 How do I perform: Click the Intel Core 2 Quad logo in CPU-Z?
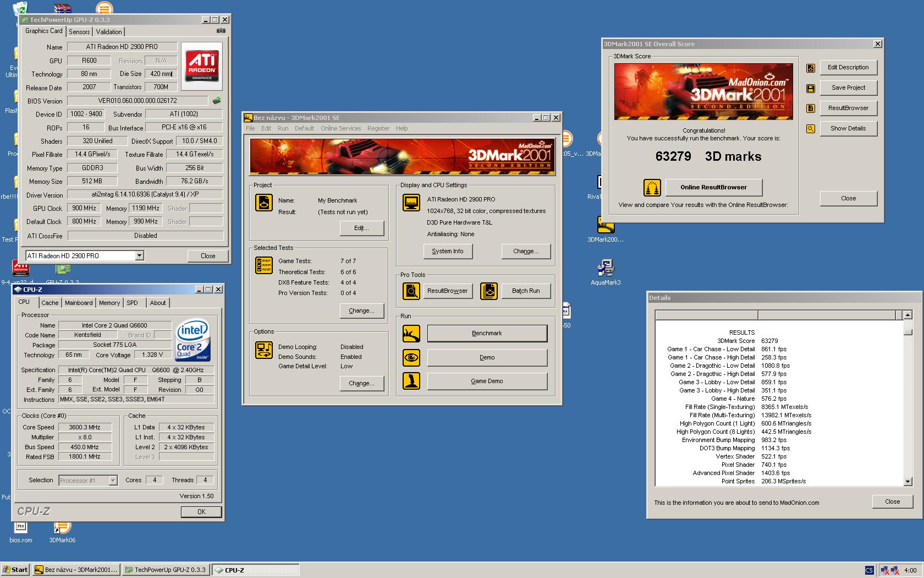tap(192, 340)
